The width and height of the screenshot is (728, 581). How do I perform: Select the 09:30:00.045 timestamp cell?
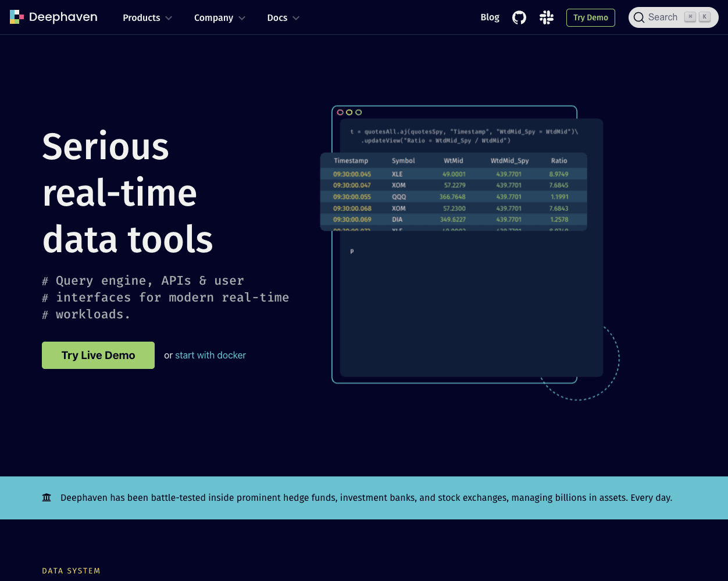click(352, 174)
